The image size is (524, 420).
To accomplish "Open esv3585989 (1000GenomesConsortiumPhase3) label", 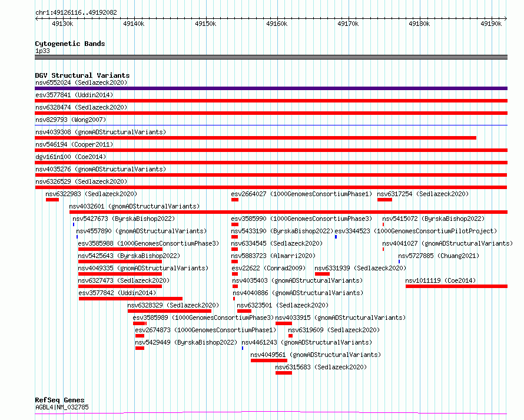I will pyautogui.click(x=203, y=318).
